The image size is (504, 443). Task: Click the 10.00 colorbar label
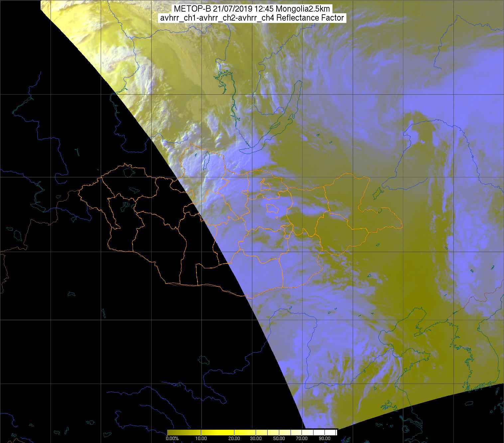[x=201, y=438]
